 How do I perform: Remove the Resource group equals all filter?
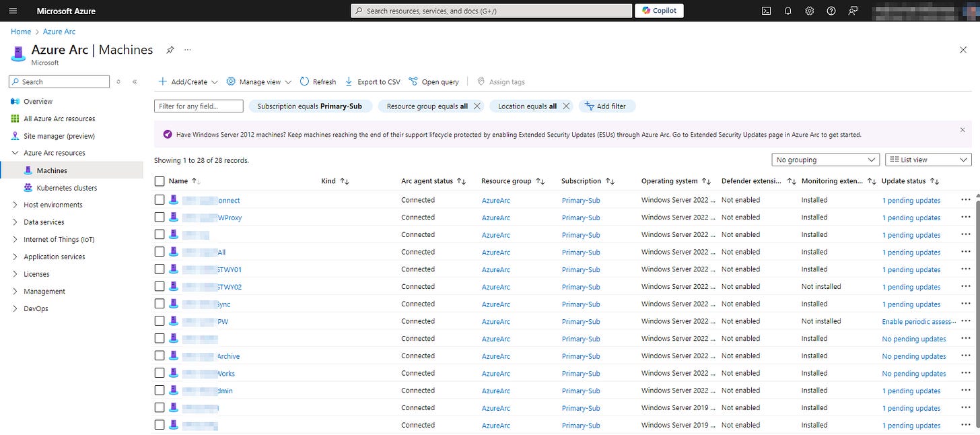(x=477, y=106)
